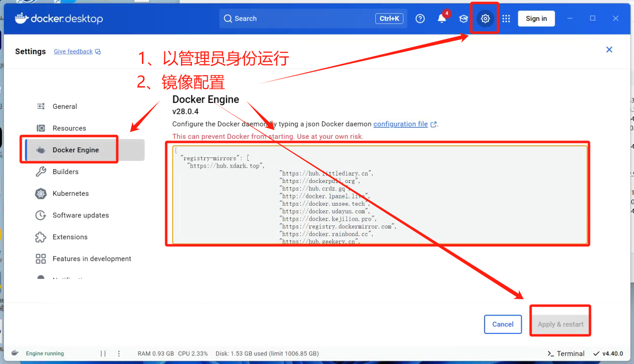Open the Docker Desktop settings gear
This screenshot has height=364, width=634.
tap(485, 18)
